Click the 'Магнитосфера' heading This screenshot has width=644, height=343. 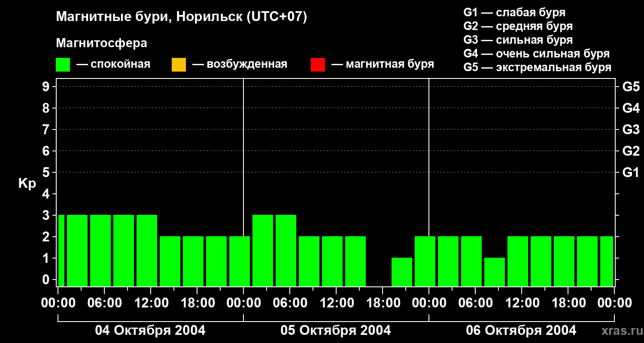(101, 43)
